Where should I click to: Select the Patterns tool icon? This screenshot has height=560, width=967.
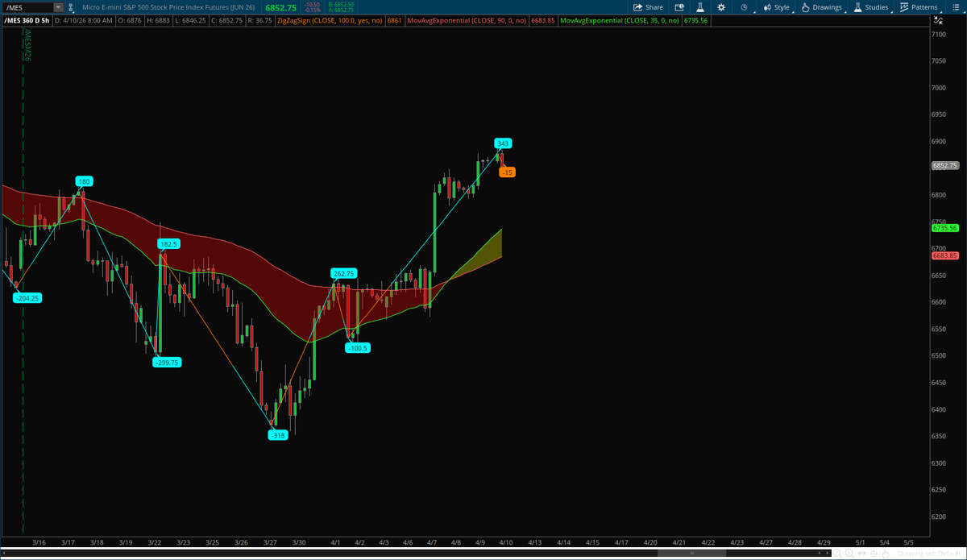[x=903, y=6]
